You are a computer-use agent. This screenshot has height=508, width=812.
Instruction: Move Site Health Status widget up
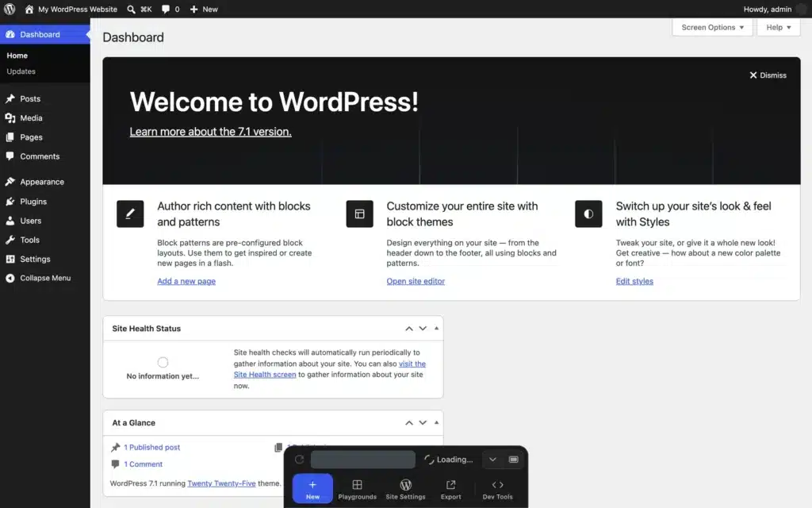coord(409,328)
